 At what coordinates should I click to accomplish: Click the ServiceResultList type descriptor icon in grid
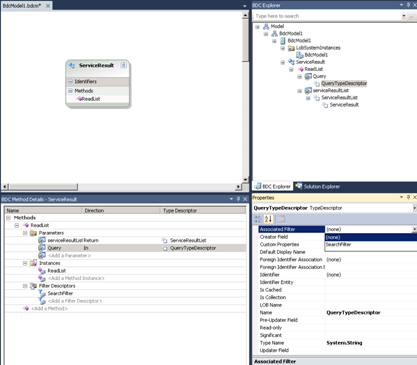[165, 240]
